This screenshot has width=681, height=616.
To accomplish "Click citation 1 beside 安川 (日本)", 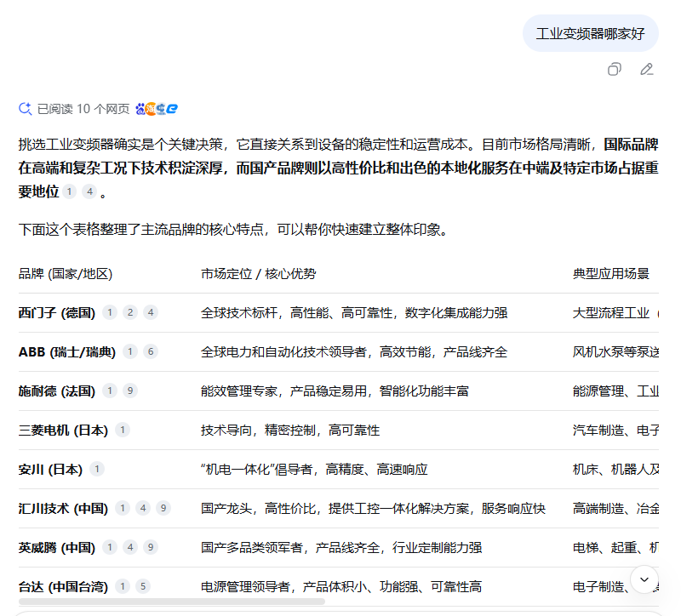I will (x=97, y=469).
